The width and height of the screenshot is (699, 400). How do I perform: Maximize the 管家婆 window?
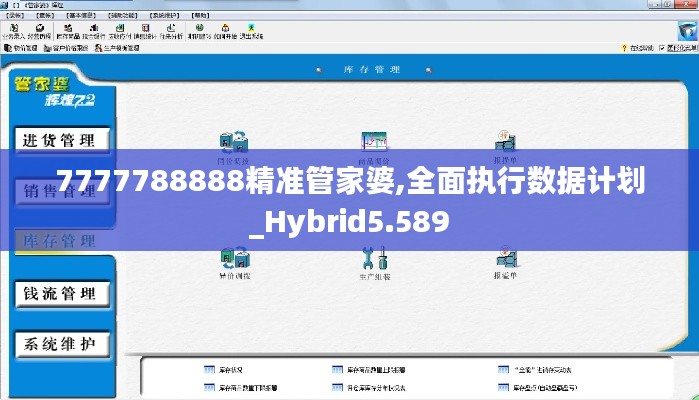668,4
